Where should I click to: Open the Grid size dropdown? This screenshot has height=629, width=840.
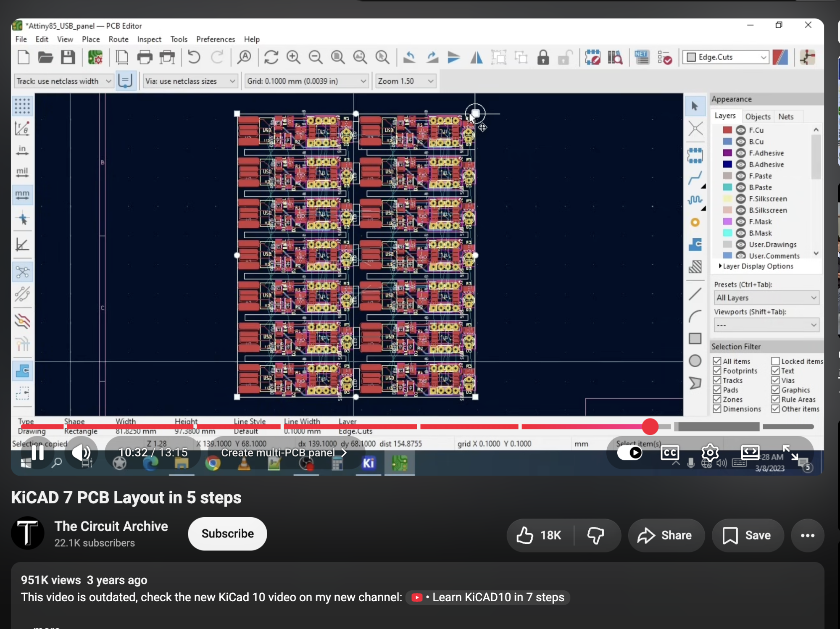307,81
